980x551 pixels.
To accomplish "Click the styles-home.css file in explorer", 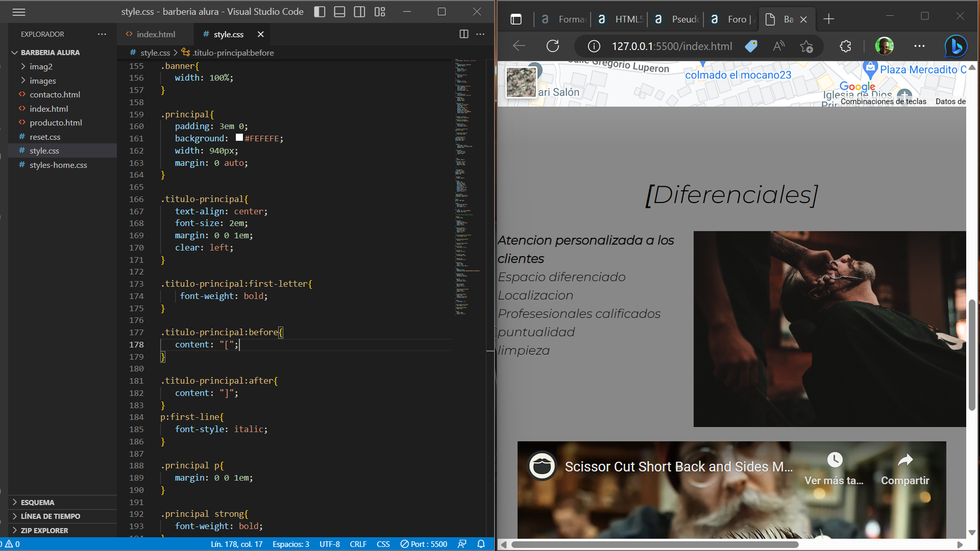I will (59, 165).
